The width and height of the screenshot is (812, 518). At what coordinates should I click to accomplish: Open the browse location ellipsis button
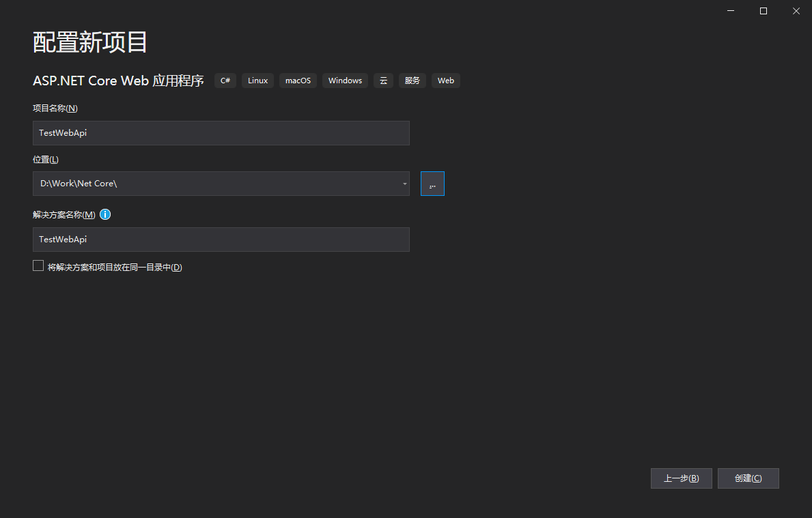pyautogui.click(x=432, y=184)
